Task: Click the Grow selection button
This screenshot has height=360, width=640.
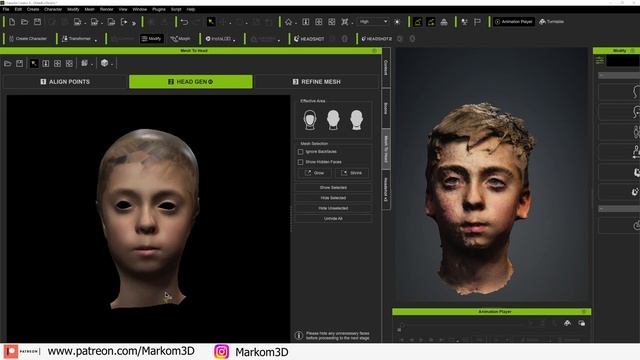Action: [x=314, y=173]
